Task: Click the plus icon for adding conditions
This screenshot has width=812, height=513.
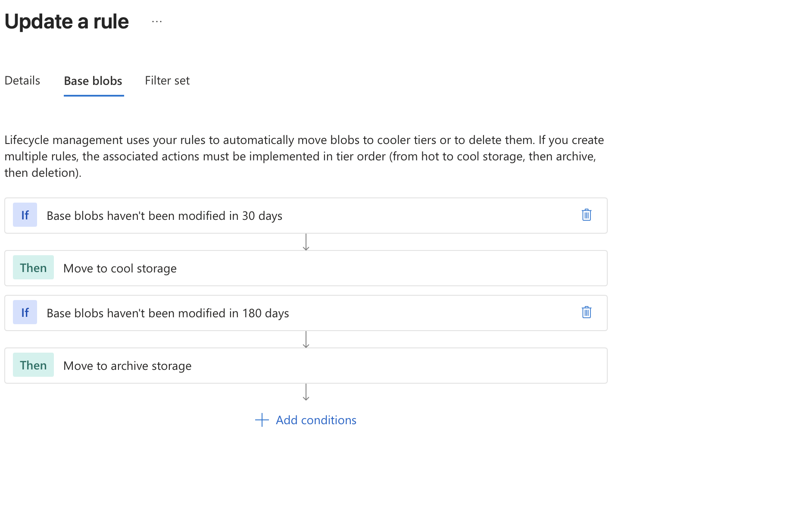Action: [x=262, y=420]
